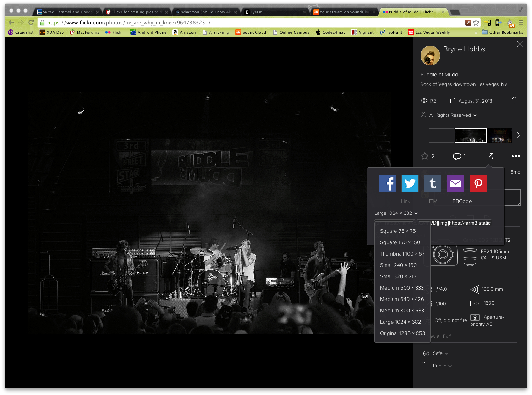Close the Puddle of Mudd Flickr tab
The height and width of the screenshot is (395, 532).
pos(443,12)
